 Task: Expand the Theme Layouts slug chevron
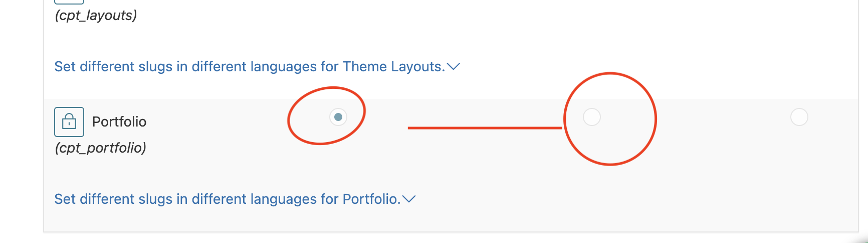pyautogui.click(x=454, y=67)
